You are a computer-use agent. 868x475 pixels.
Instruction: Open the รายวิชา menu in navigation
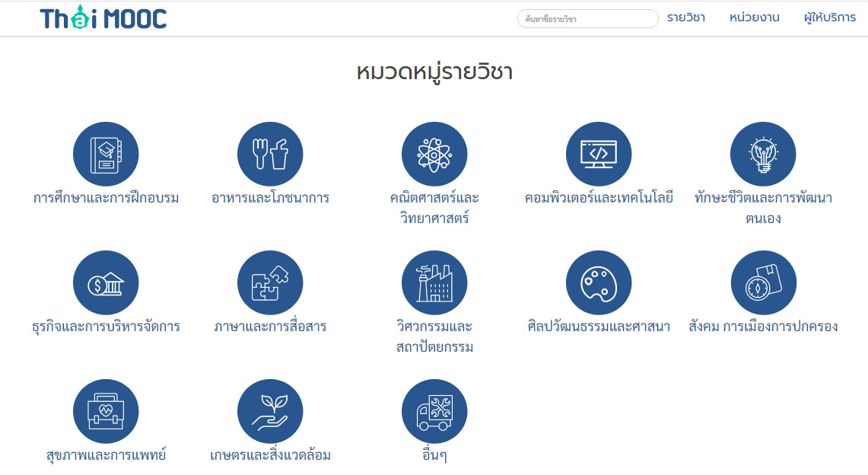(685, 18)
